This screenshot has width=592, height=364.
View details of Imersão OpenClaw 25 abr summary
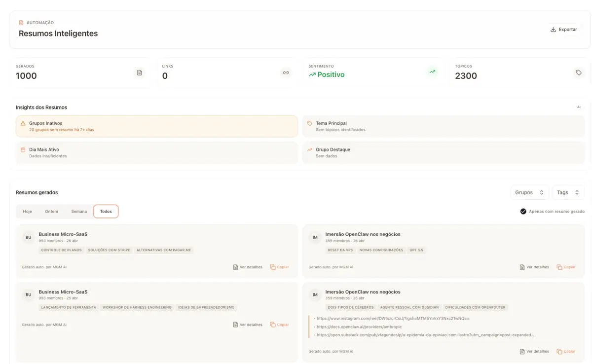tap(534, 352)
